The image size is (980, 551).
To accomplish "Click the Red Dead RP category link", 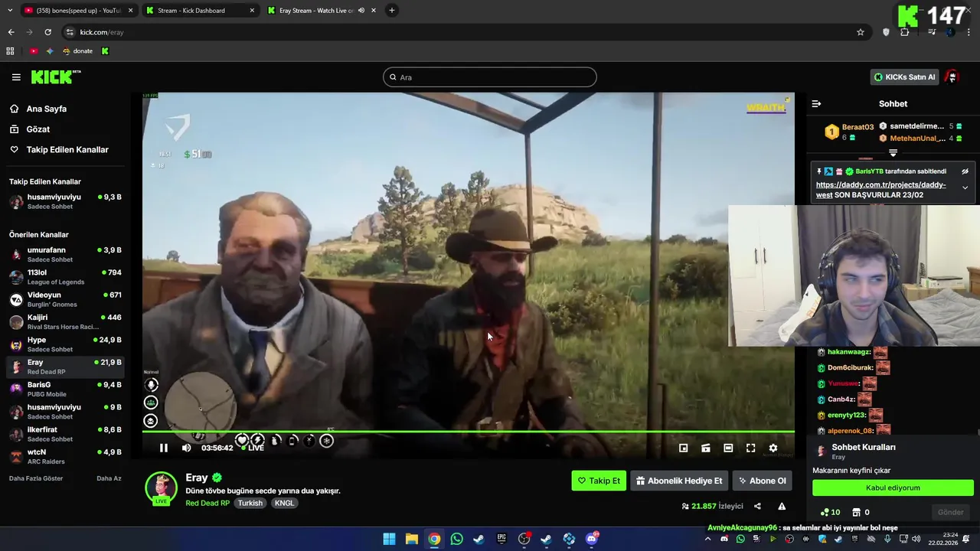I will 207,503.
